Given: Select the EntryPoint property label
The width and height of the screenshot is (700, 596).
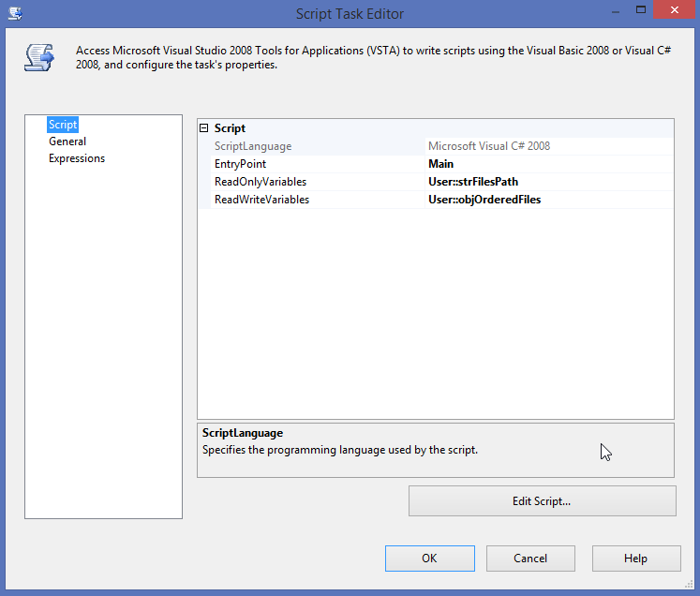Looking at the screenshot, I should [x=240, y=164].
